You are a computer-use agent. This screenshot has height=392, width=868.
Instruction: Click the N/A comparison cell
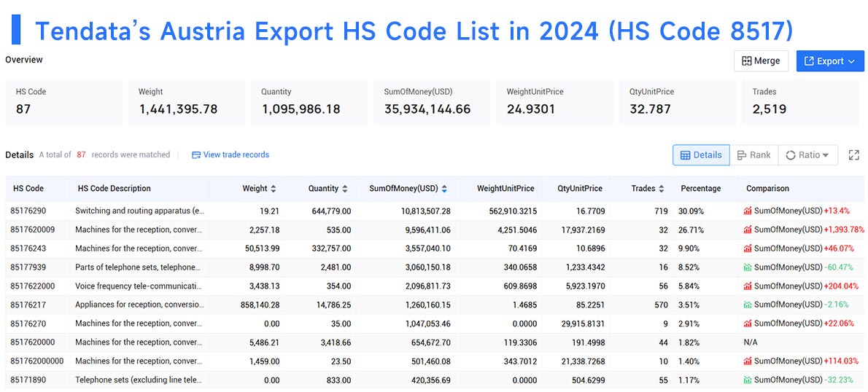click(751, 342)
